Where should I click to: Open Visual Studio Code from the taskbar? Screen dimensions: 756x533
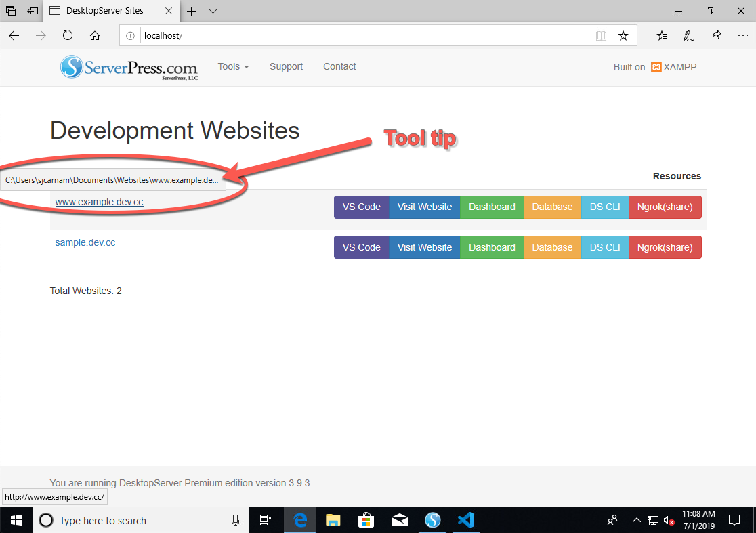click(x=465, y=520)
